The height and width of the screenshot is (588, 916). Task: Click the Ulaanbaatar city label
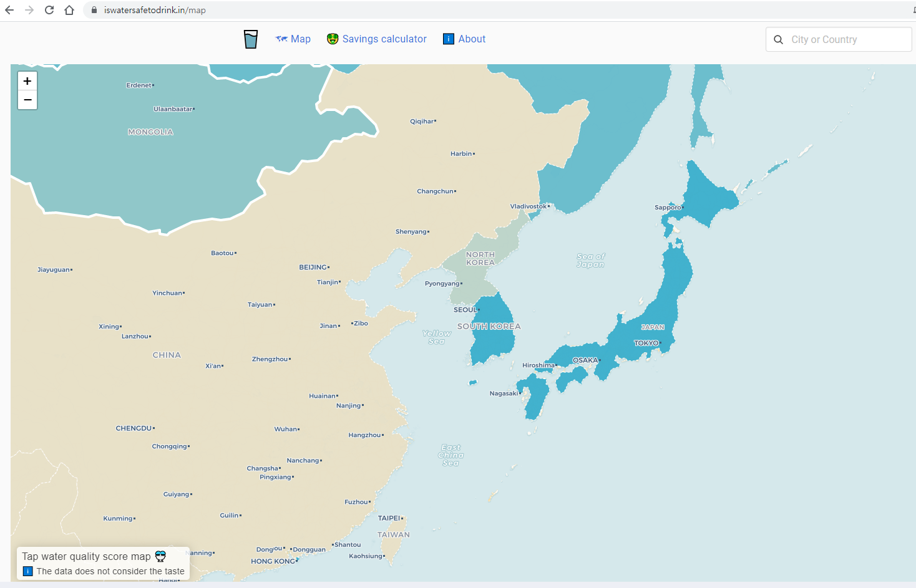[173, 108]
